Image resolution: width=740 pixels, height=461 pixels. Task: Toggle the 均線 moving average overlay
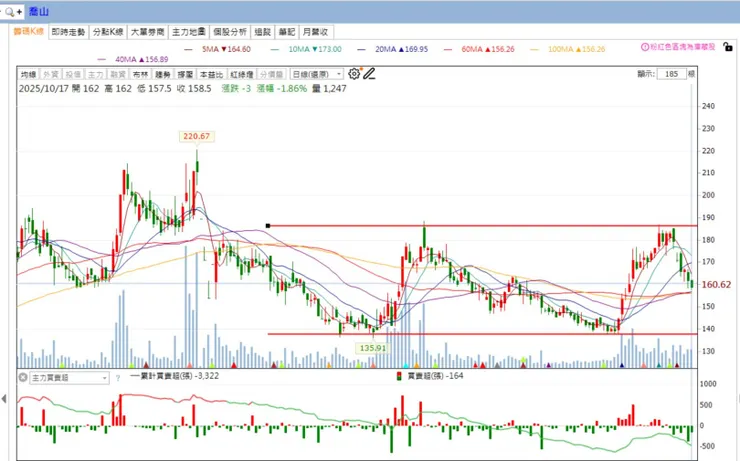(x=28, y=75)
